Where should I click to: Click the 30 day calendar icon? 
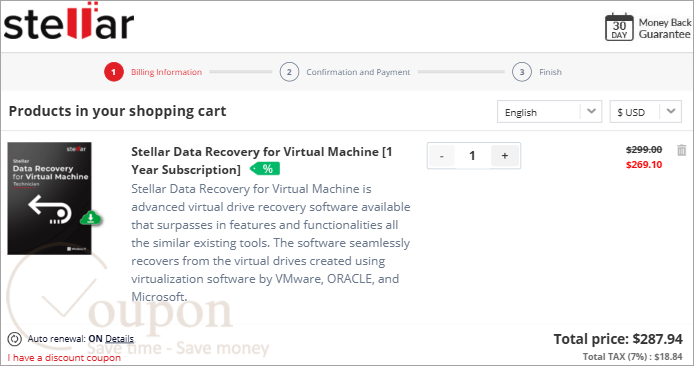[619, 27]
